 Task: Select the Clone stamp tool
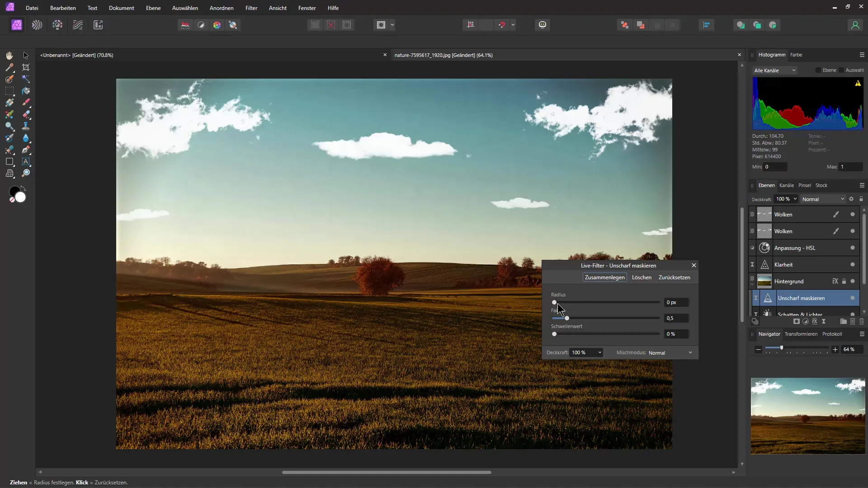tap(26, 126)
